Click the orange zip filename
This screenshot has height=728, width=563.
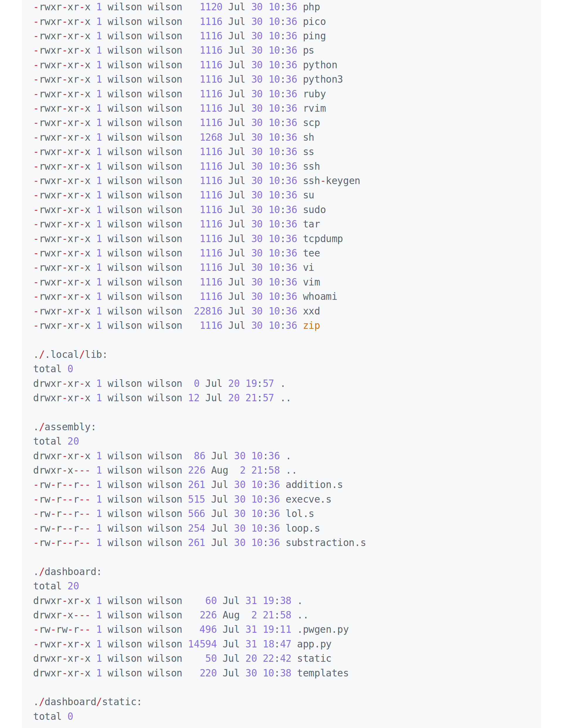click(311, 326)
